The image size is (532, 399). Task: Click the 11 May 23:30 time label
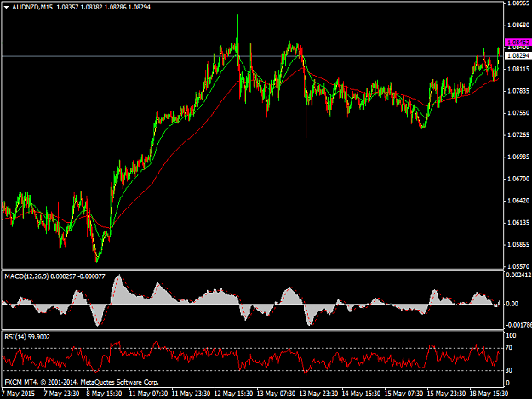(x=191, y=394)
